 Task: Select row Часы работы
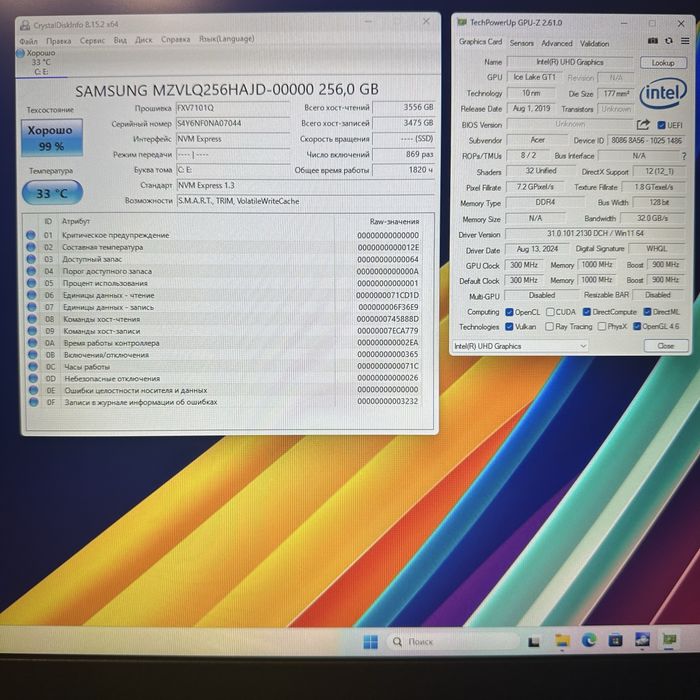click(223, 367)
